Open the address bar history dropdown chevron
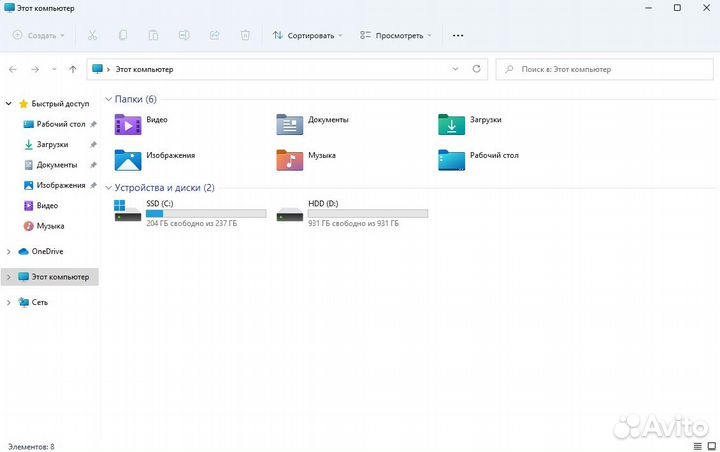The image size is (720, 452). coord(455,69)
